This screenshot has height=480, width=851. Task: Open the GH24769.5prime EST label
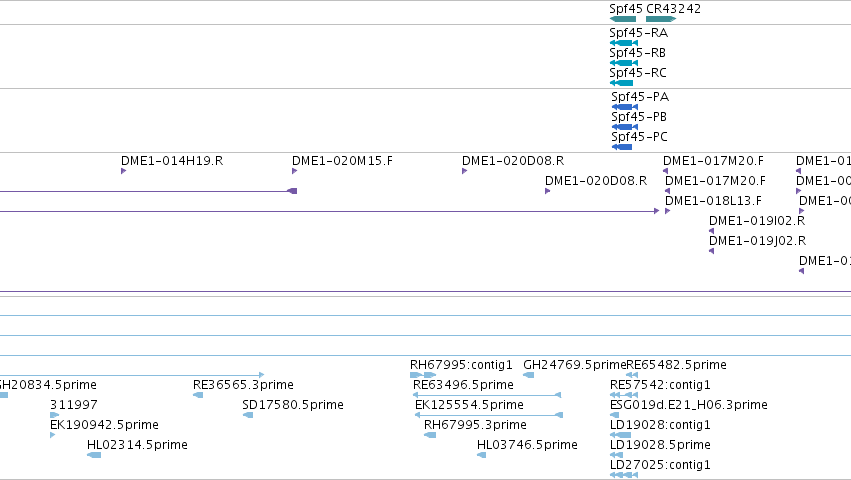click(574, 365)
